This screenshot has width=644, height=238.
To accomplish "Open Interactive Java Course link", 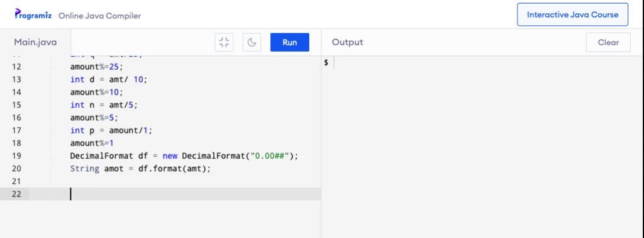I will click(x=572, y=15).
